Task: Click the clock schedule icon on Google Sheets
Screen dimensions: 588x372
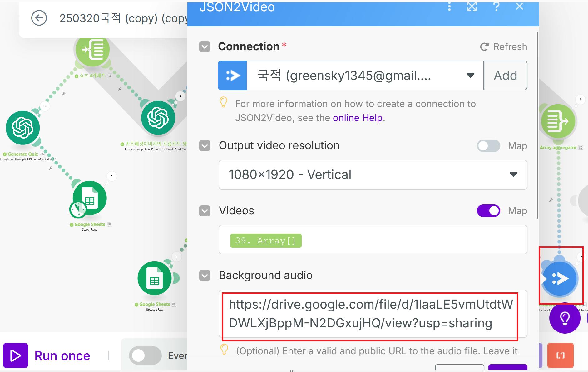Action: (x=78, y=209)
